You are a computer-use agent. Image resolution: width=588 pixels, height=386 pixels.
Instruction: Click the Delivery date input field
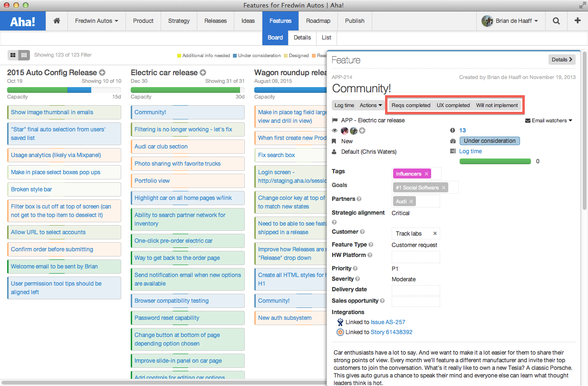416,290
